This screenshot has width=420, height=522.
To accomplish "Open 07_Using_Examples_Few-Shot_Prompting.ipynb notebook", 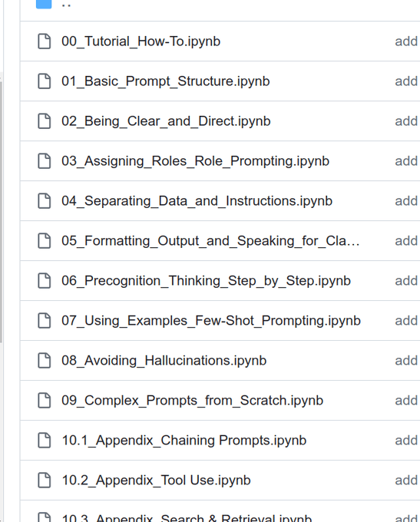I will click(x=211, y=321).
